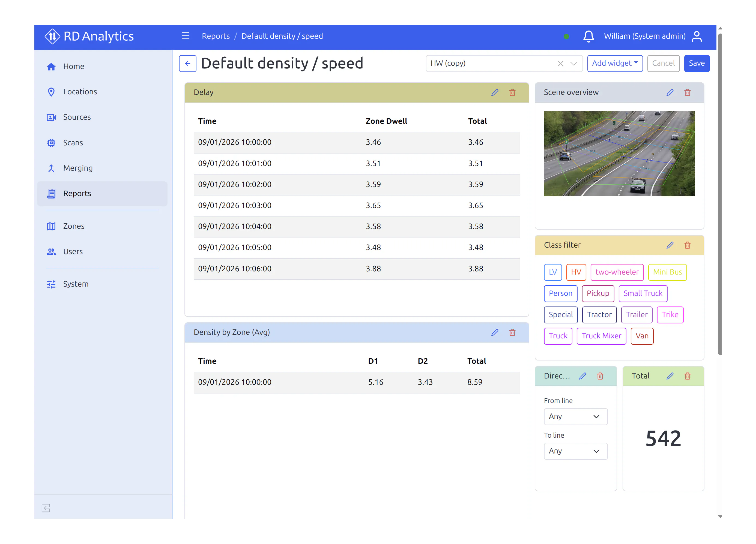
Task: Open the Home page
Action: point(102,67)
